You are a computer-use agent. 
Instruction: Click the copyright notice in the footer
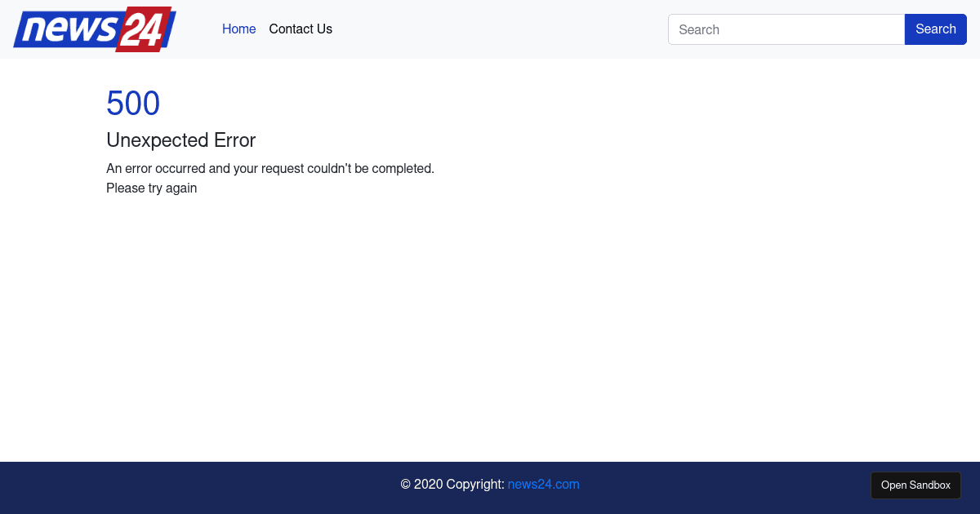coord(453,484)
